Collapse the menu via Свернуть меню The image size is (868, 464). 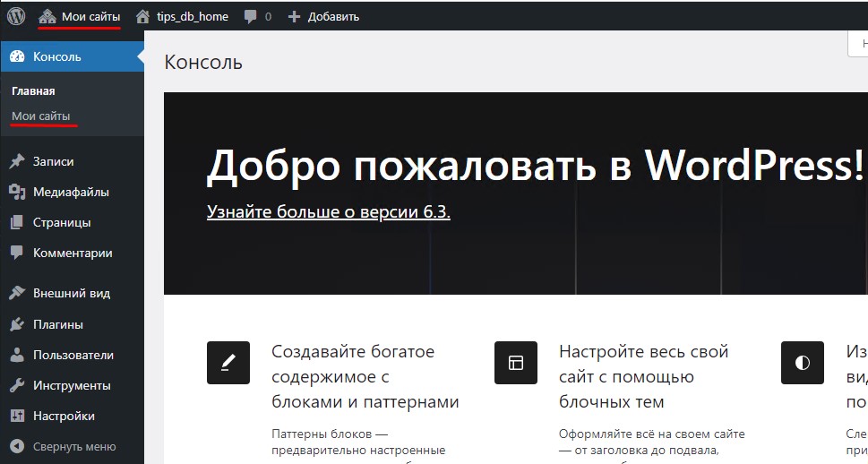pos(73,446)
